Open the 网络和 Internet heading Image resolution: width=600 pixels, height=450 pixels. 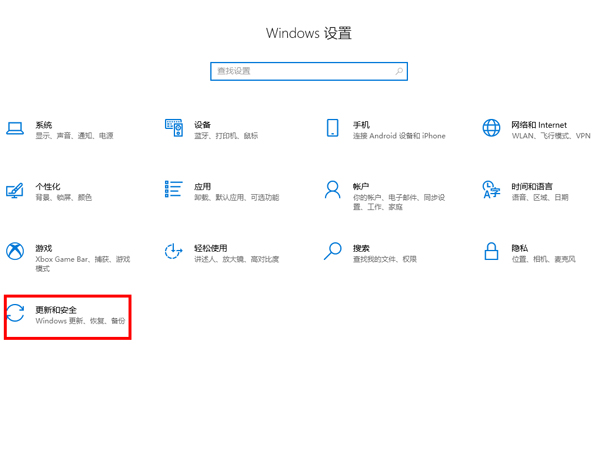pos(539,125)
